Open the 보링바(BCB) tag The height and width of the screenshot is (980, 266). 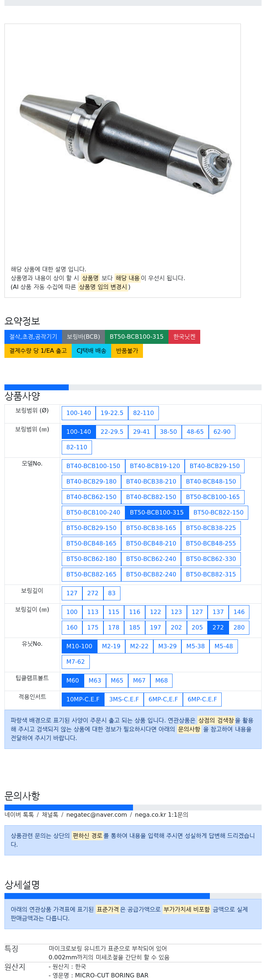pos(83,337)
